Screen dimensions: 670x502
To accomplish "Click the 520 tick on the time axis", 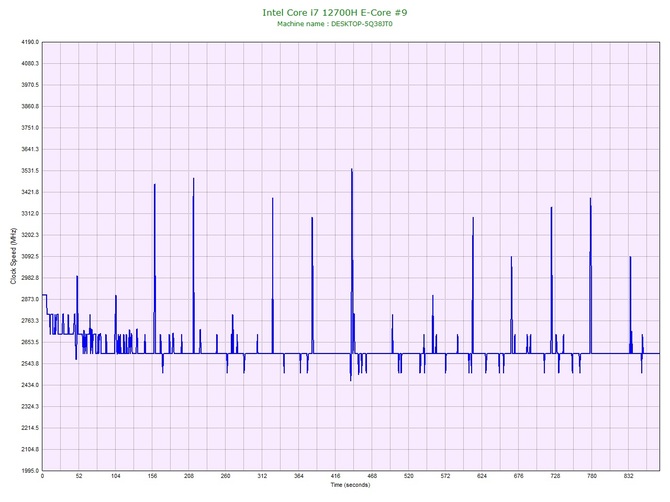I will [408, 476].
